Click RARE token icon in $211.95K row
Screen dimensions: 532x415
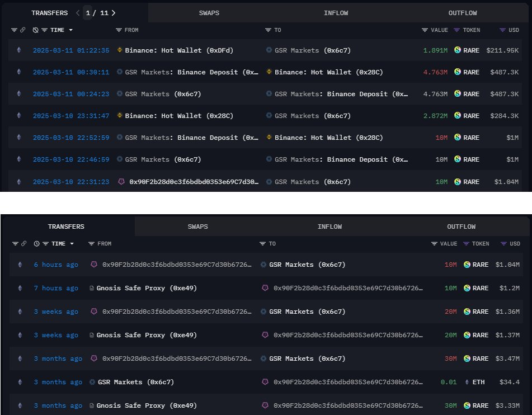click(x=458, y=50)
